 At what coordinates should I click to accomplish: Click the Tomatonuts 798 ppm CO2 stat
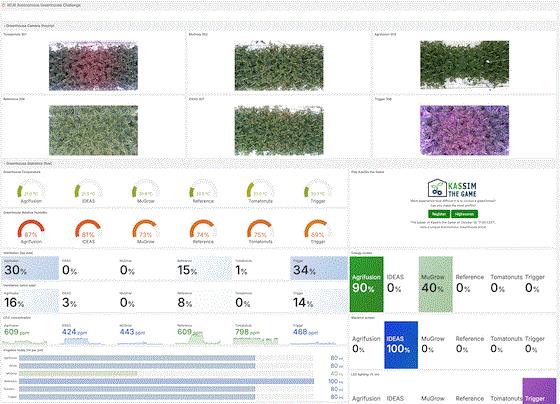coord(262,334)
